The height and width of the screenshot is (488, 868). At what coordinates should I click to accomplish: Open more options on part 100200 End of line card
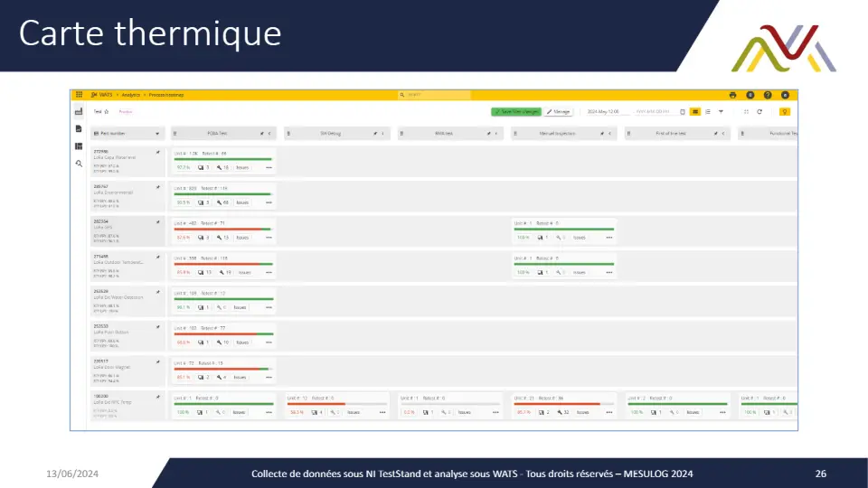point(723,412)
